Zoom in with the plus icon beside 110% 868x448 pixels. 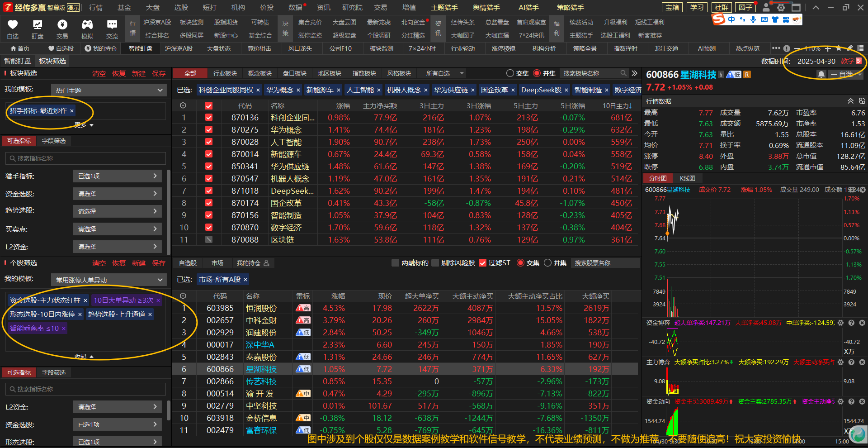coord(828,48)
